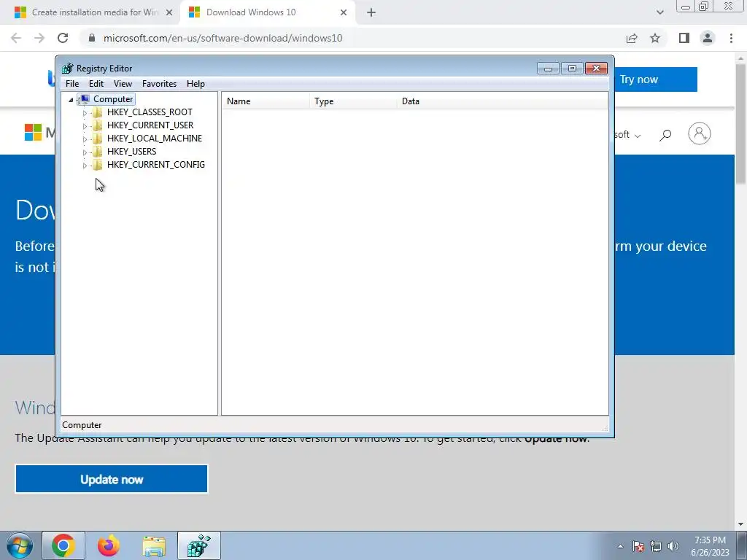Click the HKEY_CURRENT_USER folder icon
Image resolution: width=747 pixels, height=560 pixels.
pos(97,125)
